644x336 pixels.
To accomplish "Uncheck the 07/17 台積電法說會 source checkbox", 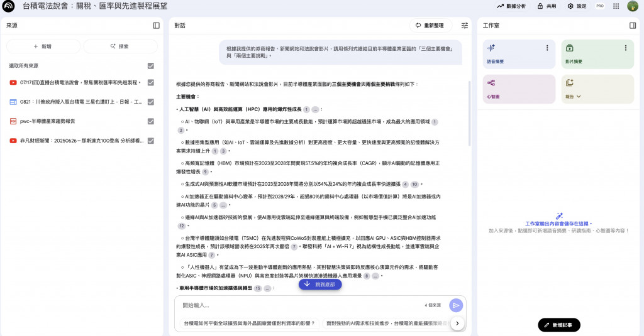I will click(151, 82).
